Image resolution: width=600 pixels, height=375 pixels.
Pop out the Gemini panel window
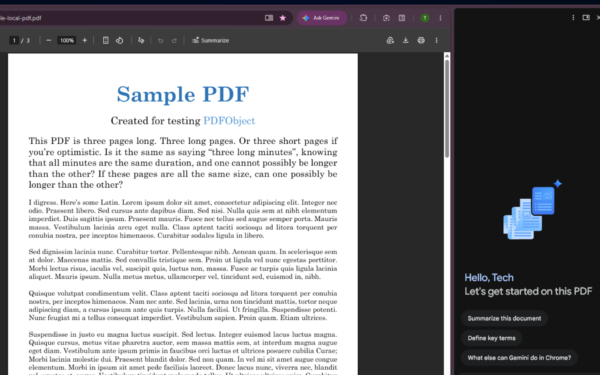pyautogui.click(x=586, y=18)
